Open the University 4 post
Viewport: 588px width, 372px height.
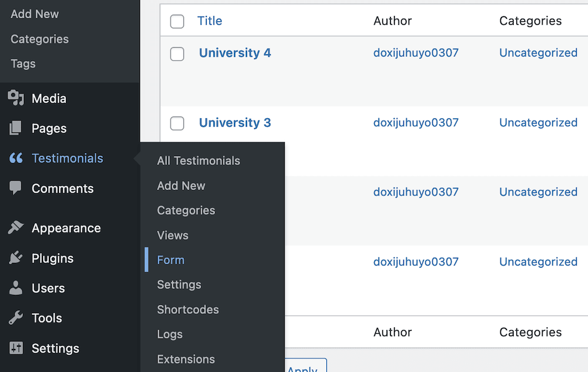(x=235, y=52)
